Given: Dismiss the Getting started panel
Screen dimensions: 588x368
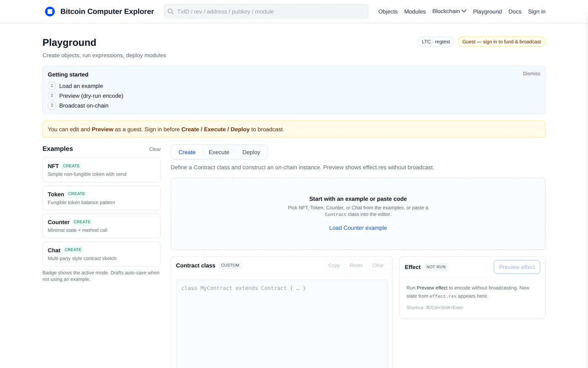Looking at the screenshot, I should click(531, 74).
